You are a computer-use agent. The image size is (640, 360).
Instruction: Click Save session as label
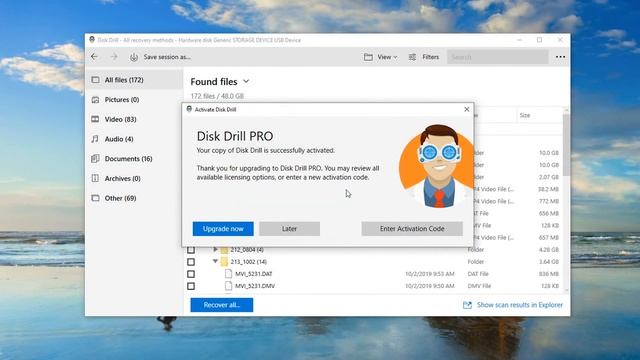pyautogui.click(x=167, y=57)
